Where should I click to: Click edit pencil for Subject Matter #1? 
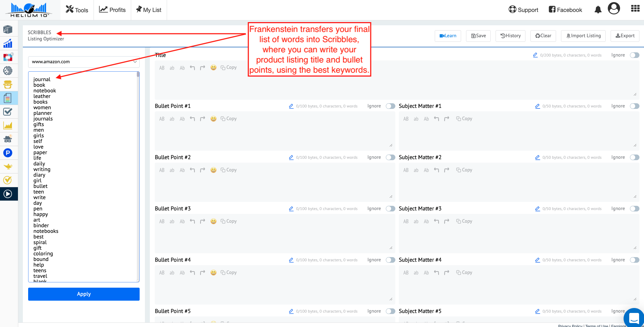(x=537, y=106)
